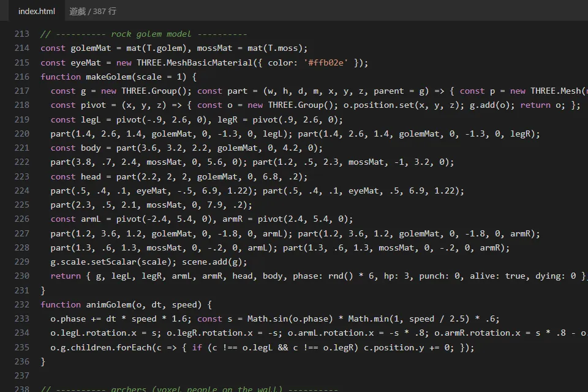Click the "遊戲 / 387 行" label
Image resolution: width=588 pixels, height=392 pixels.
coord(92,11)
